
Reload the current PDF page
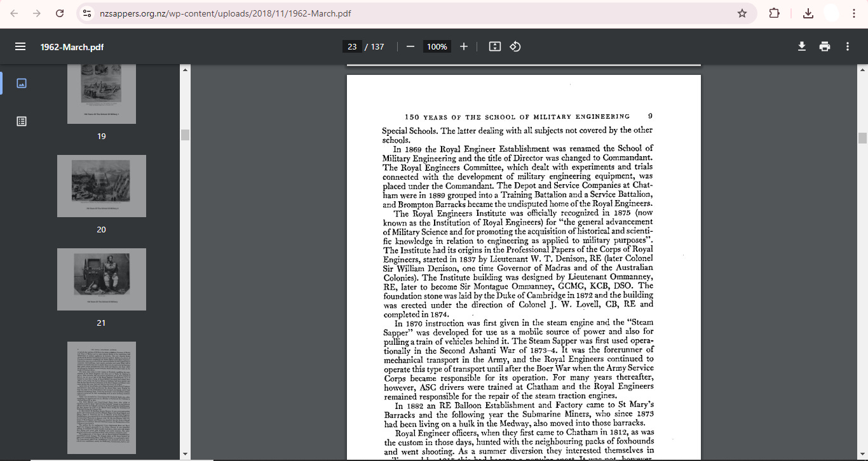click(60, 13)
